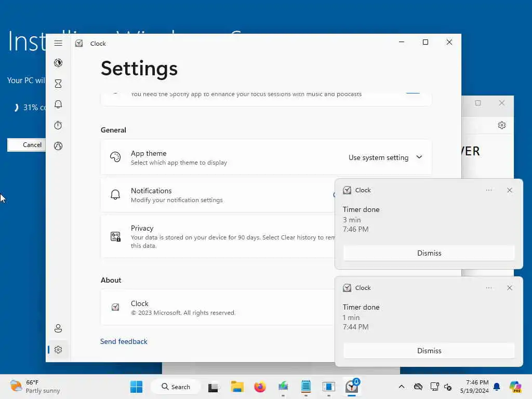The width and height of the screenshot is (532, 399).
Task: Open options menu on 3 min notification
Action: (x=488, y=190)
